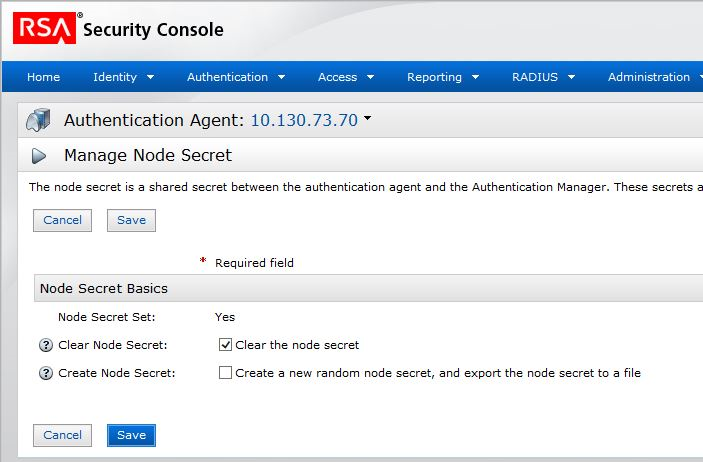The image size is (703, 462).
Task: Uncheck the Clear the node secret checkbox
Action: (x=225, y=345)
